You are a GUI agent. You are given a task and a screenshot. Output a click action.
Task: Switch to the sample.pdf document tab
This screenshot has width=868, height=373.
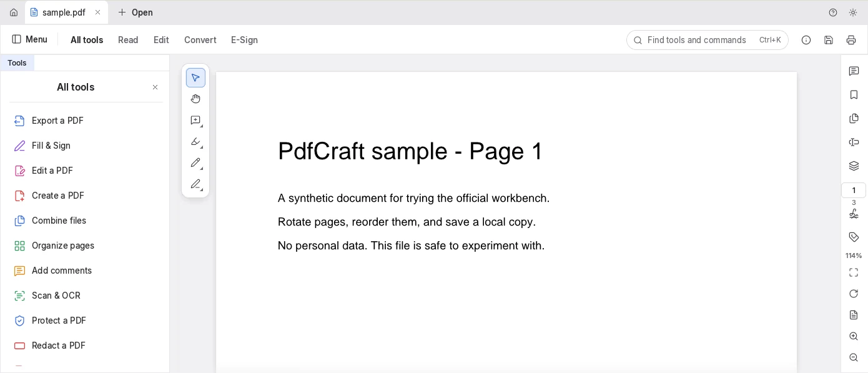pyautogui.click(x=66, y=12)
